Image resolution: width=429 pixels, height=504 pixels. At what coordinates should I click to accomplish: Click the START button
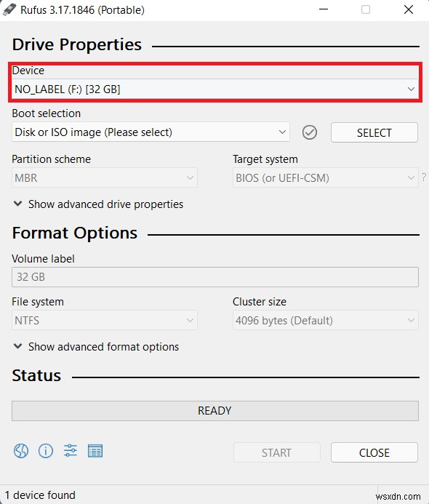point(277,452)
